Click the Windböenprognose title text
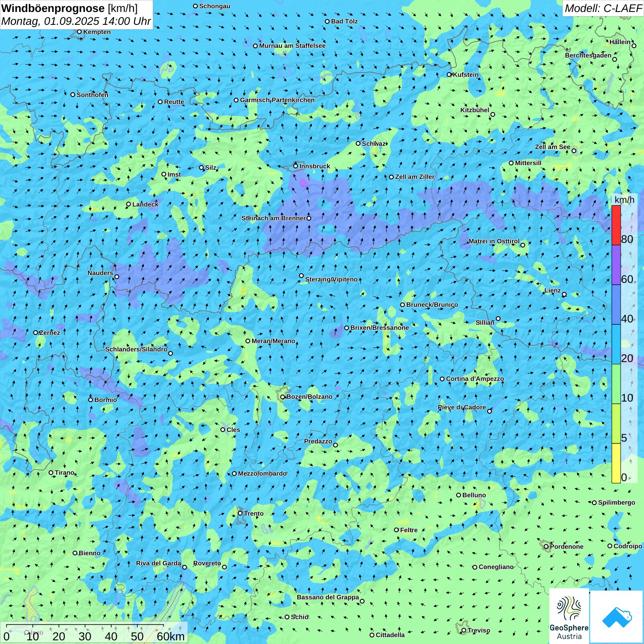 (53, 8)
